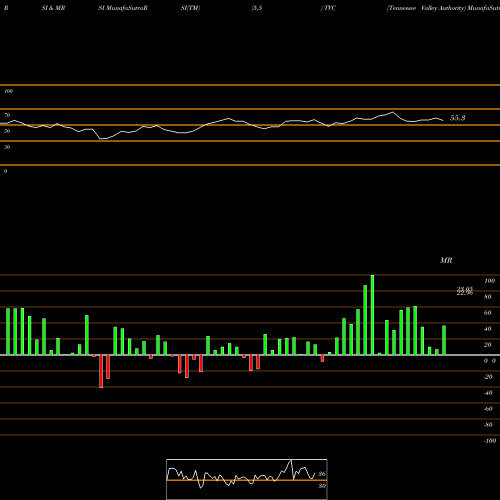Image resolution: width=500 pixels, height=500 pixels.
Task: Click the tallest green bar in MR histogram
Action: (x=372, y=315)
